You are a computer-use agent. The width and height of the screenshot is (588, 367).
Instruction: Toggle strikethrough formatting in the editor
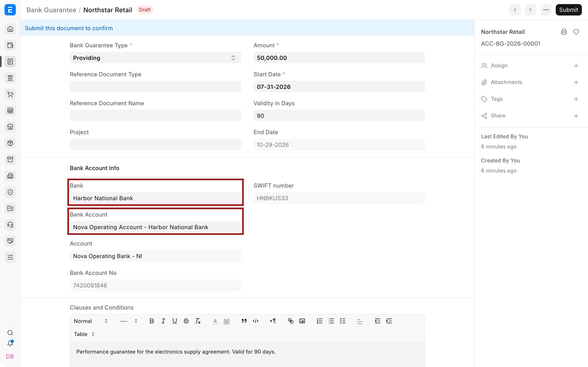[186, 321]
